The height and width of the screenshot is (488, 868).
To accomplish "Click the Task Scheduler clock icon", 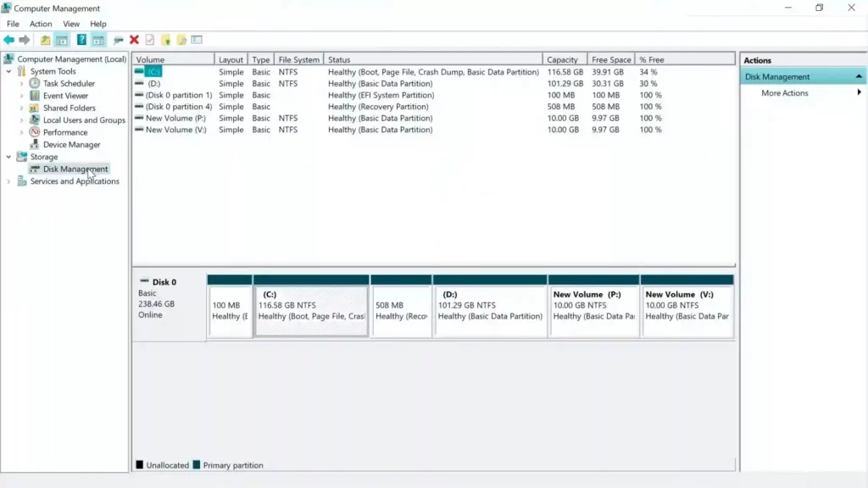I will click(34, 83).
